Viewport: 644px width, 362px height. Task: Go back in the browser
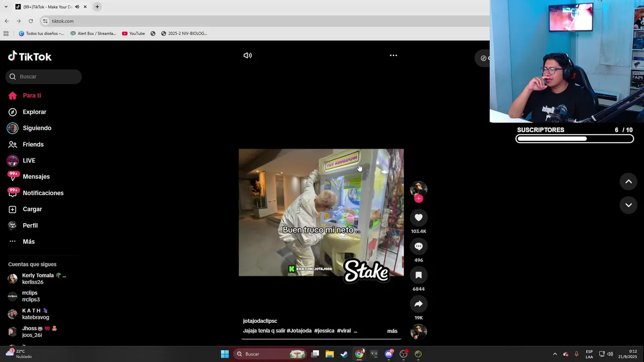pyautogui.click(x=7, y=21)
